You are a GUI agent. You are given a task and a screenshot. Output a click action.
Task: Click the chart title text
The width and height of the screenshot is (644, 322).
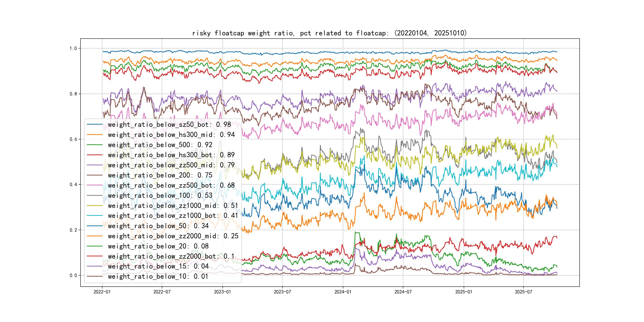tap(329, 33)
